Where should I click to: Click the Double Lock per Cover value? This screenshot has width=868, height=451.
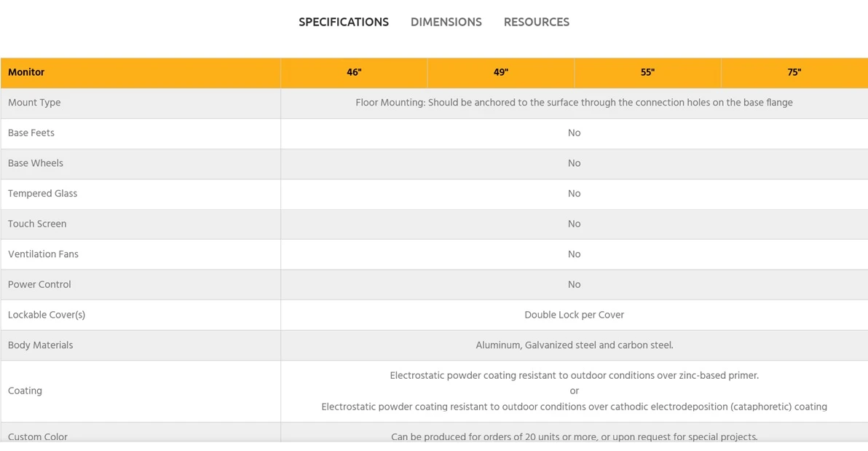[574, 315]
